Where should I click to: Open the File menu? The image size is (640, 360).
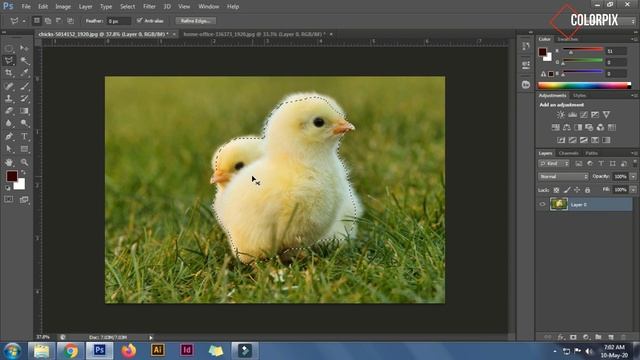click(26, 7)
